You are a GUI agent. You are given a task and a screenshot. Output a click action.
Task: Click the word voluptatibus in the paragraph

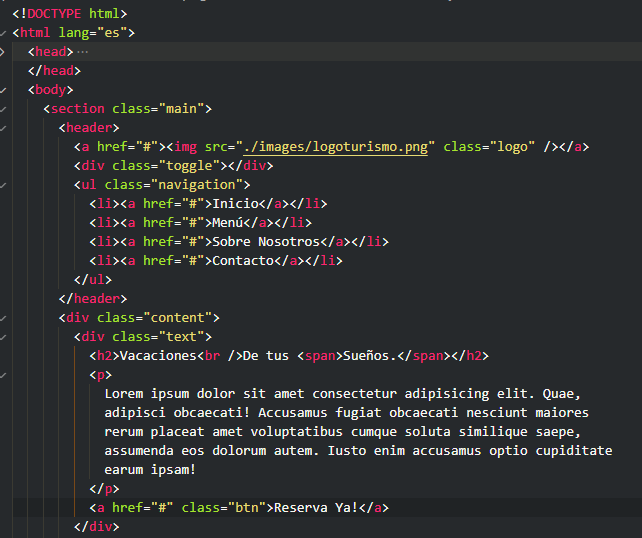(x=297, y=432)
